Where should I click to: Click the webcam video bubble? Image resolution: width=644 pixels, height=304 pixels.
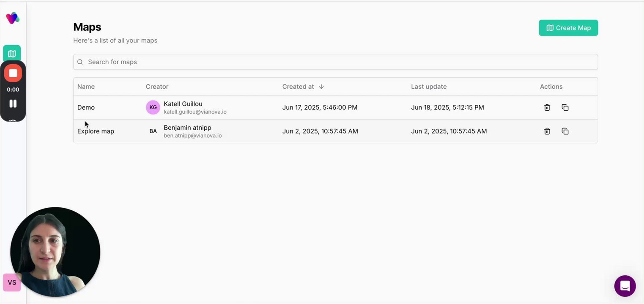click(55, 252)
